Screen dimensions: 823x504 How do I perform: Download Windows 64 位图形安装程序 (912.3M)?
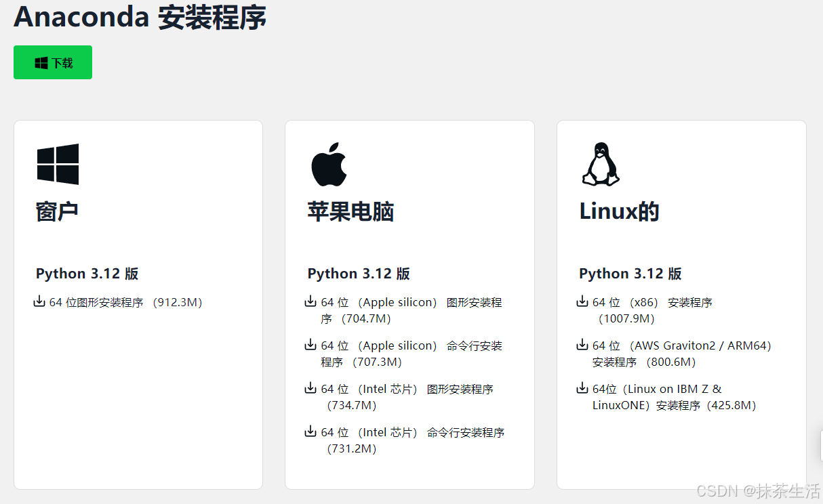pos(126,302)
